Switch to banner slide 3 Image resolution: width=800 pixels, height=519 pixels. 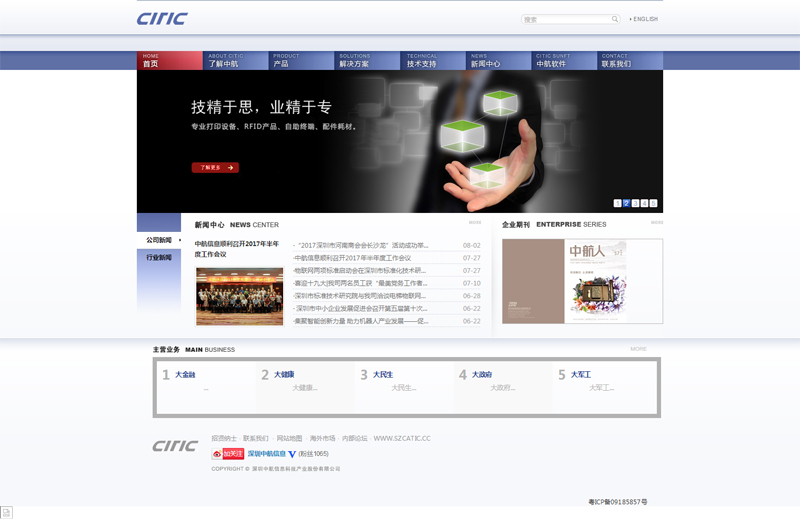click(635, 203)
